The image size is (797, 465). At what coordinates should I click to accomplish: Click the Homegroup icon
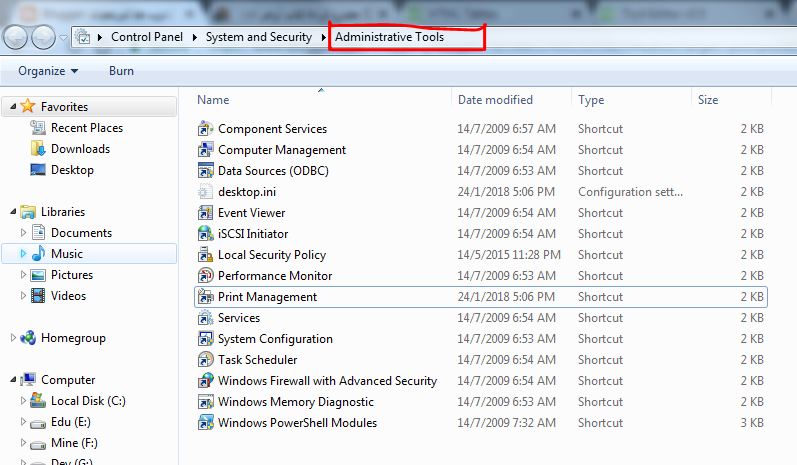tap(27, 337)
